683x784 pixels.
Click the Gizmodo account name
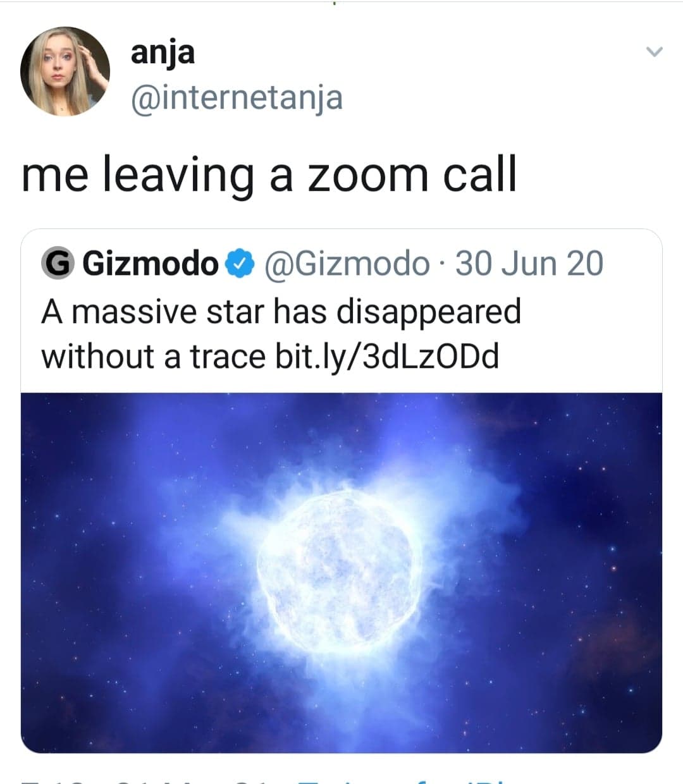(151, 264)
